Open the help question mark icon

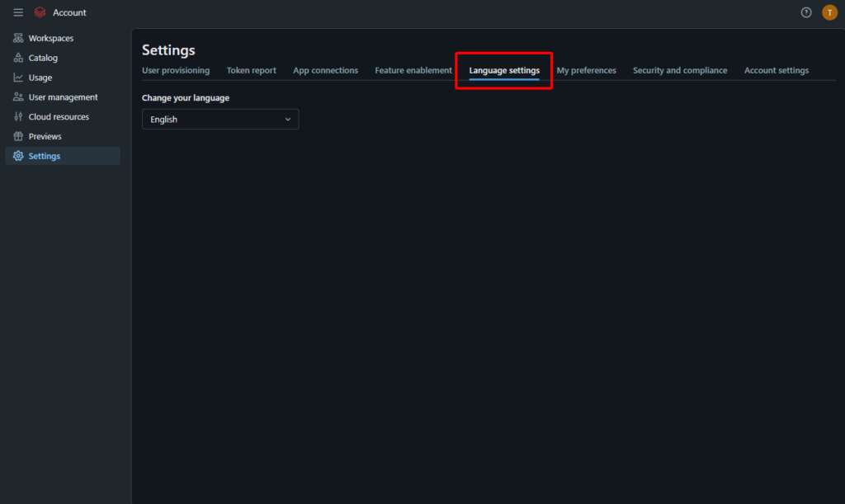tap(806, 12)
